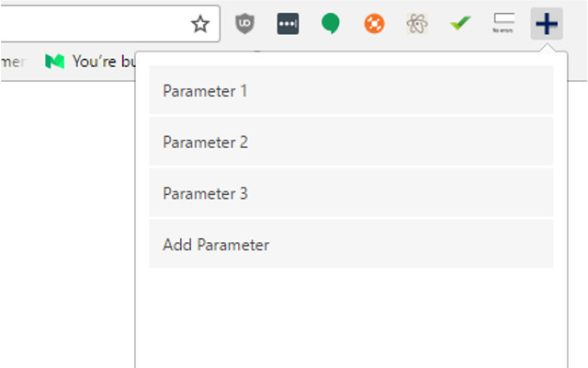Screen dimensions: 588x368
Task: Open the partially visible bookmark ending in 'mer'
Action: tap(13, 62)
